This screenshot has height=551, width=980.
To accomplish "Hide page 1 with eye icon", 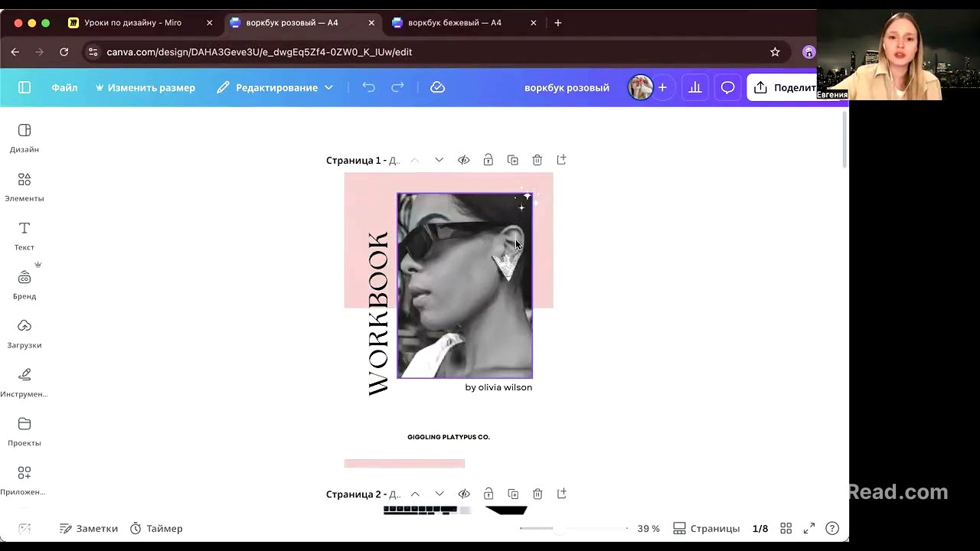I will [x=464, y=160].
